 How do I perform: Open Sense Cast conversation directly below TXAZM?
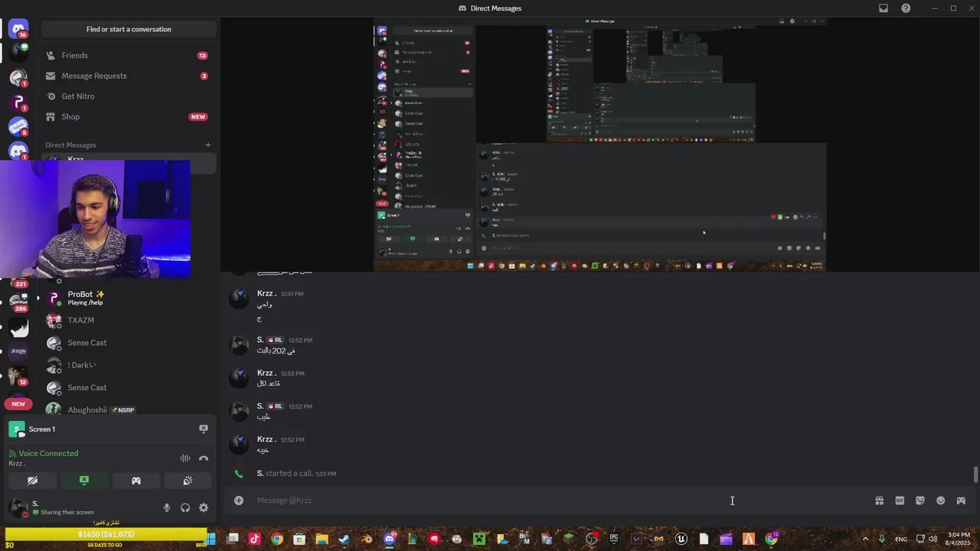coord(129,343)
